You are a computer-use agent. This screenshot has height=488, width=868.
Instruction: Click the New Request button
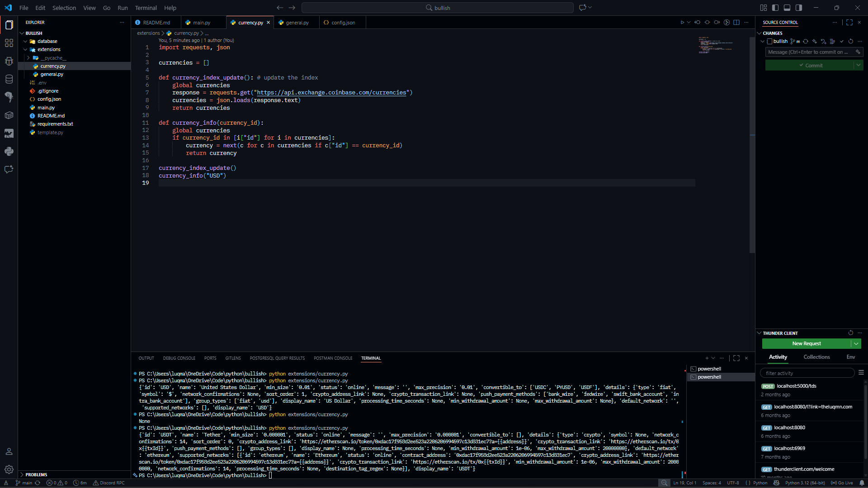point(806,343)
